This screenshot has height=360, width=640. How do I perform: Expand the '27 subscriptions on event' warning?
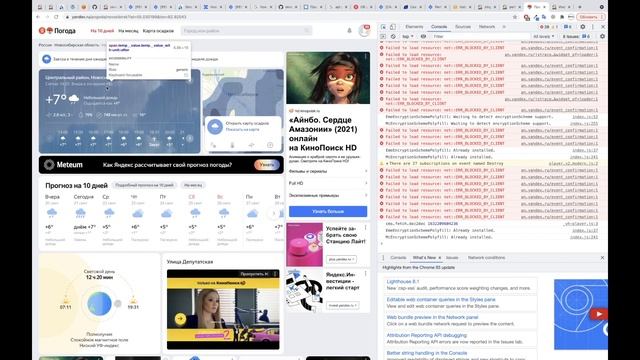pyautogui.click(x=387, y=164)
